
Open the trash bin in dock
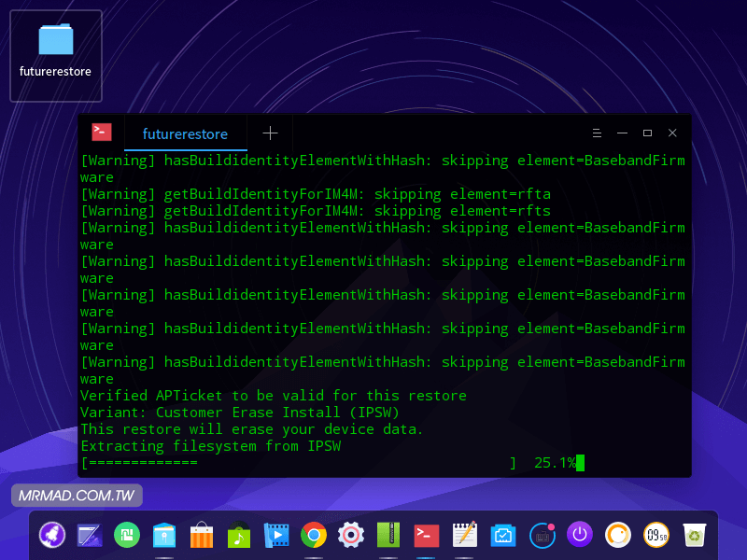694,535
